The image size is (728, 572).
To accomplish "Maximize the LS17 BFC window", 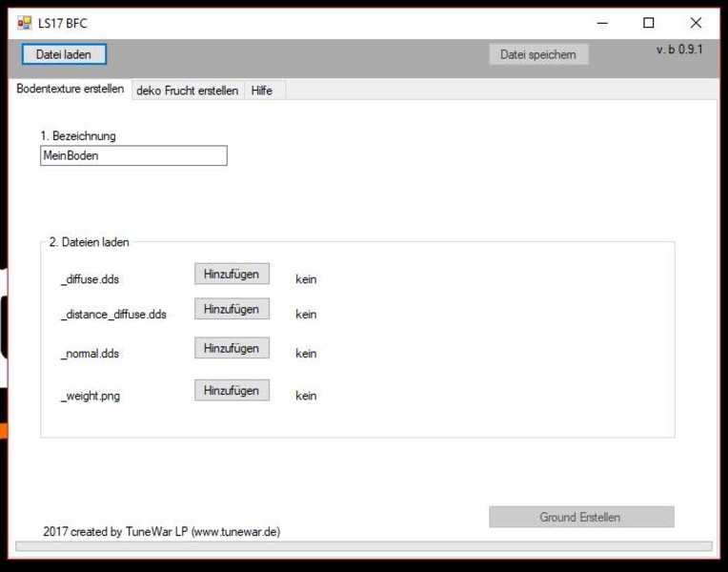I will click(x=649, y=23).
